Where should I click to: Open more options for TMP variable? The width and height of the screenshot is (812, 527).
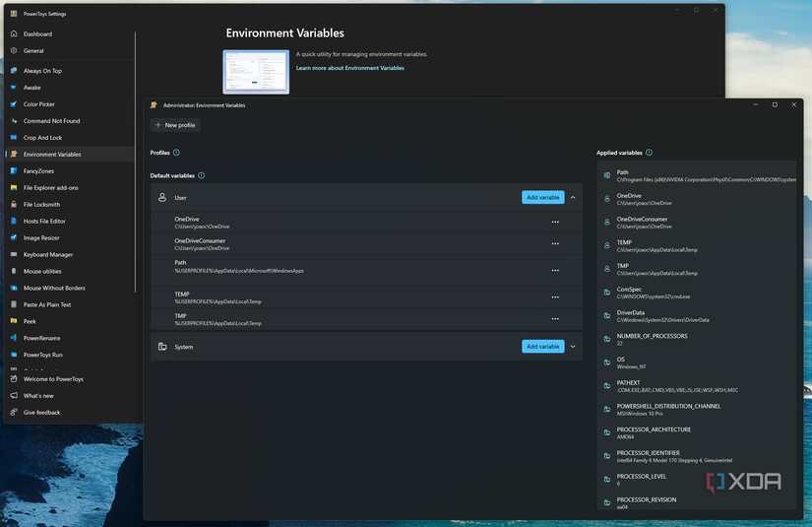click(555, 319)
